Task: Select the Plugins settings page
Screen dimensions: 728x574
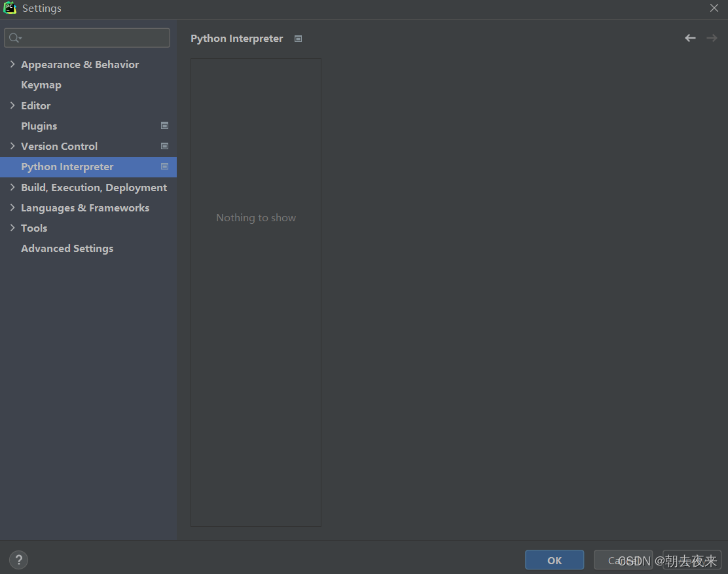Action: coord(39,126)
